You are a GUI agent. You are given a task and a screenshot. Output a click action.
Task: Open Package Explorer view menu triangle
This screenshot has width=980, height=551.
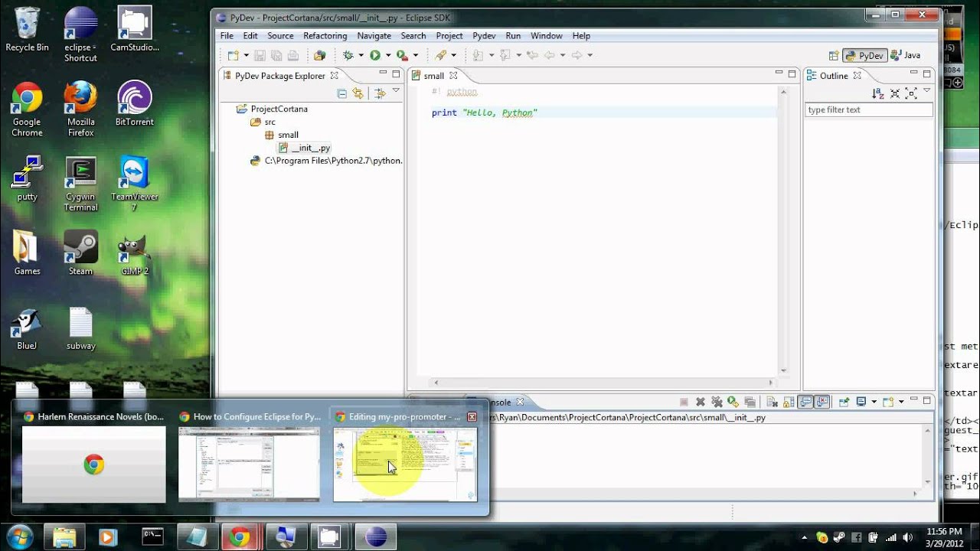tap(396, 91)
